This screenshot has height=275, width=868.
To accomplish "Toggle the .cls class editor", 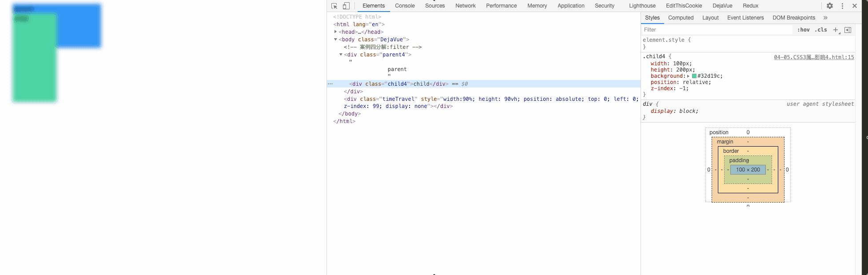I will click(x=820, y=30).
